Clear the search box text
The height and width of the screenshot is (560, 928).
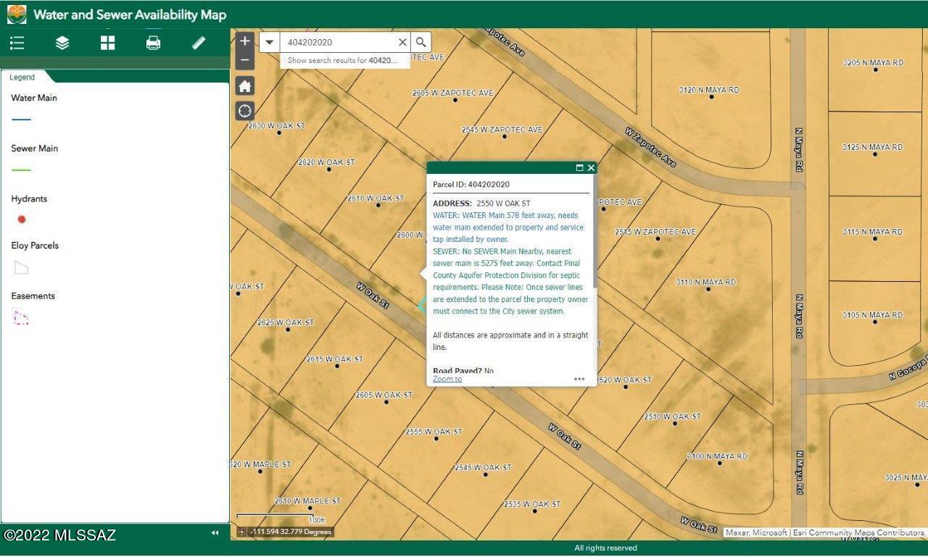click(402, 42)
